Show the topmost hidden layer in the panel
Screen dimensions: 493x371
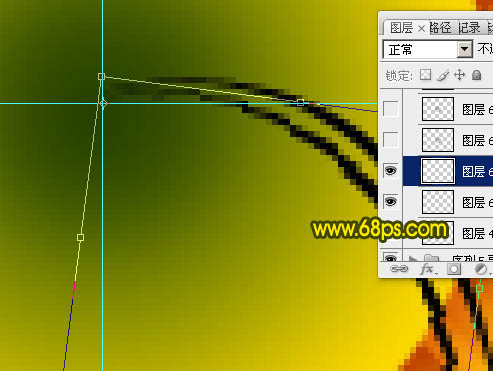(390, 109)
